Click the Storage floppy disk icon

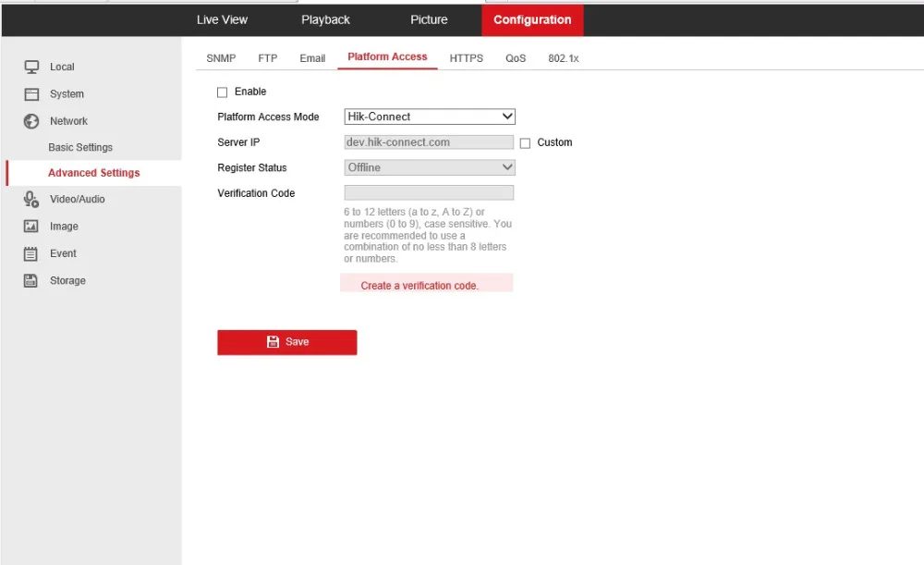(30, 281)
